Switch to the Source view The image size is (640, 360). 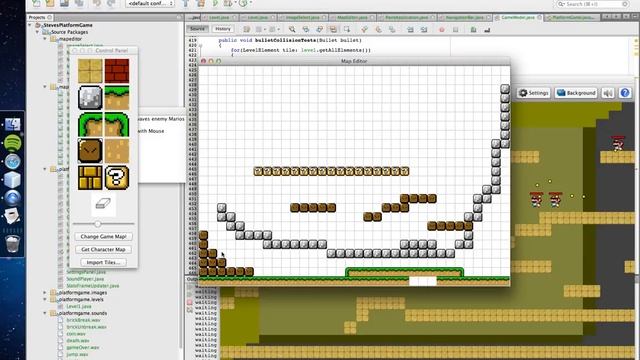point(198,29)
